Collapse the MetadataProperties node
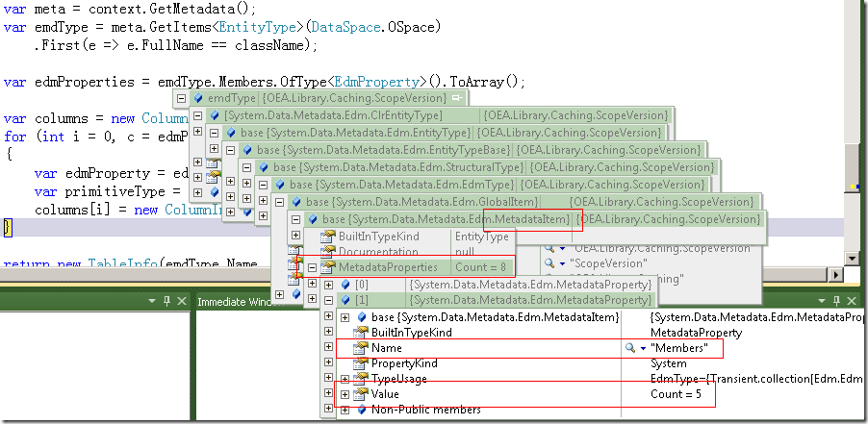 (x=312, y=267)
